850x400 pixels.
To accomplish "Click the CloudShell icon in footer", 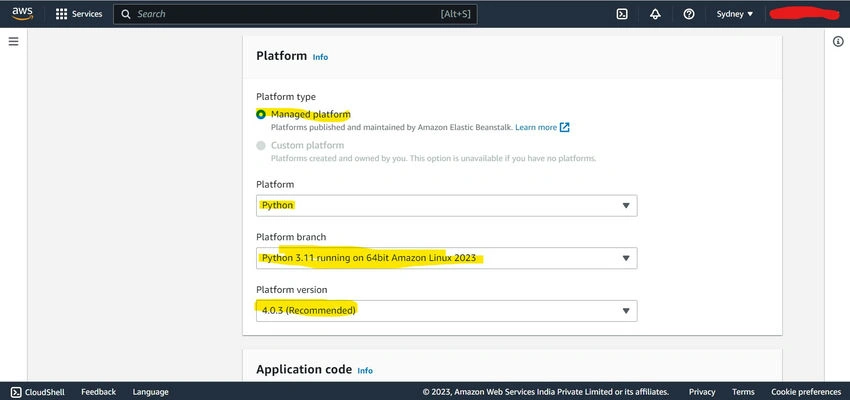I will pyautogui.click(x=16, y=392).
